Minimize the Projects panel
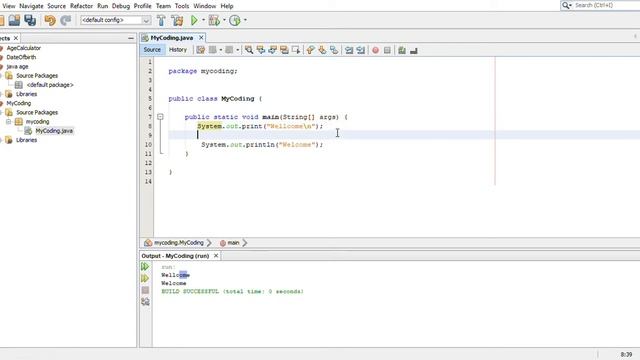The image size is (640, 360). click(131, 38)
